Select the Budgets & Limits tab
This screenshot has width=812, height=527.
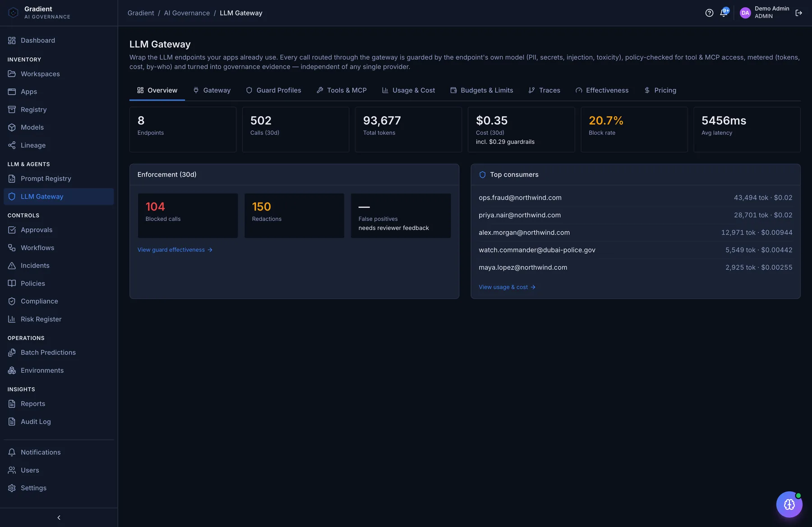click(x=481, y=90)
